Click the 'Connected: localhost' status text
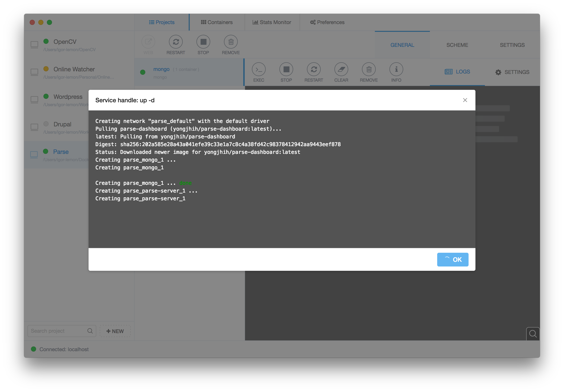The height and width of the screenshot is (392, 564). pos(64,349)
